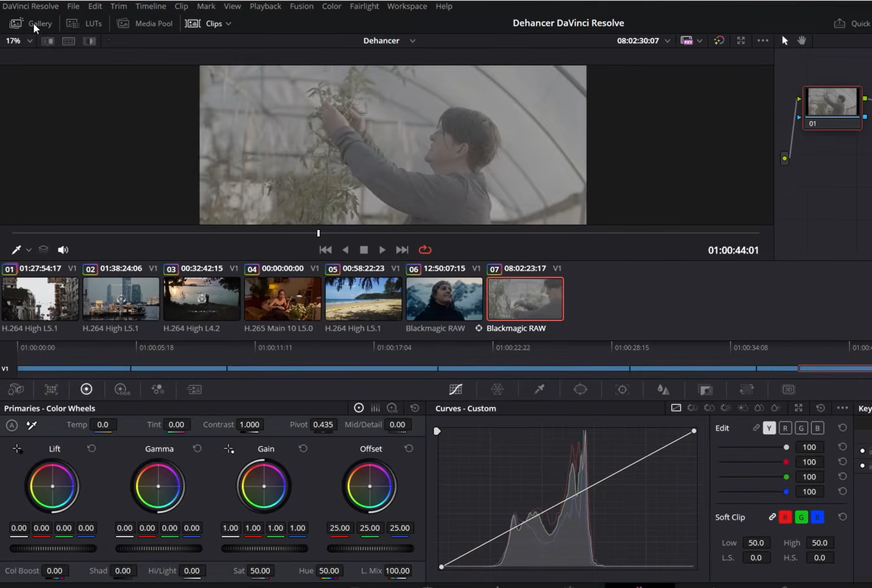
Task: Open the Gallery panel
Action: tap(31, 24)
